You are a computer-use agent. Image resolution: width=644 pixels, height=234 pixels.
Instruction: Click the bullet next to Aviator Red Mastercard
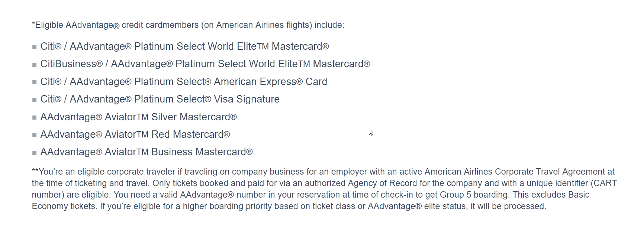click(x=34, y=135)
